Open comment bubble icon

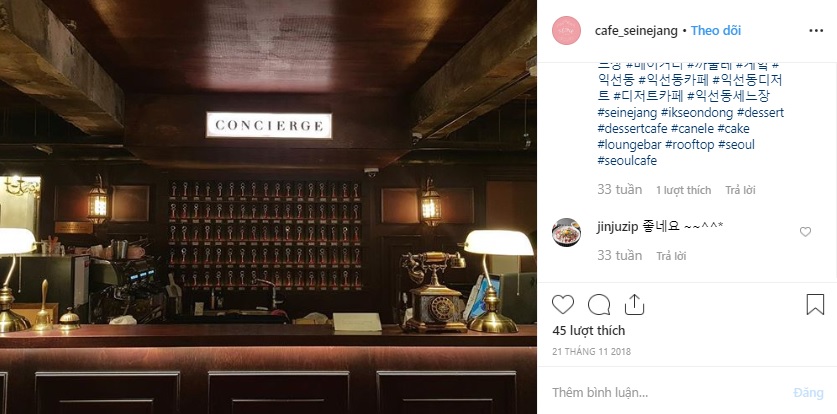[599, 305]
